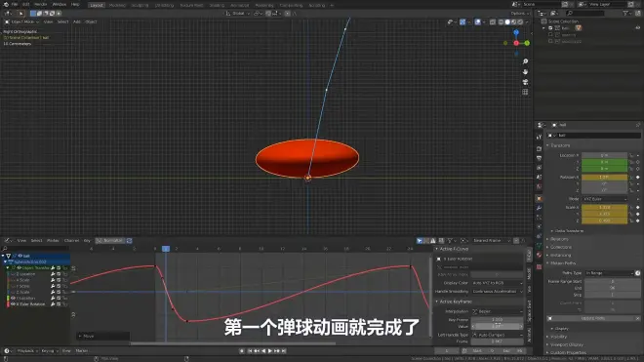This screenshot has width=644, height=362.
Task: Click the outliner editor type icon
Action: 543,13
